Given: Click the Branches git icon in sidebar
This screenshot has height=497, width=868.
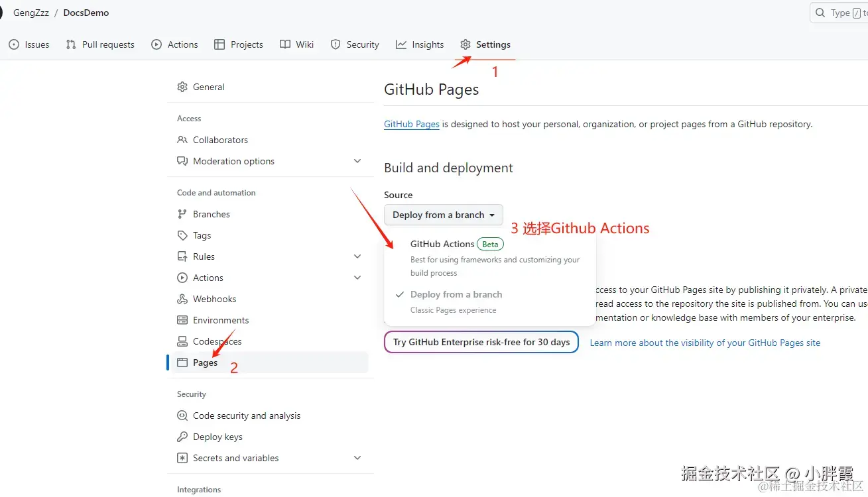Looking at the screenshot, I should [x=182, y=214].
